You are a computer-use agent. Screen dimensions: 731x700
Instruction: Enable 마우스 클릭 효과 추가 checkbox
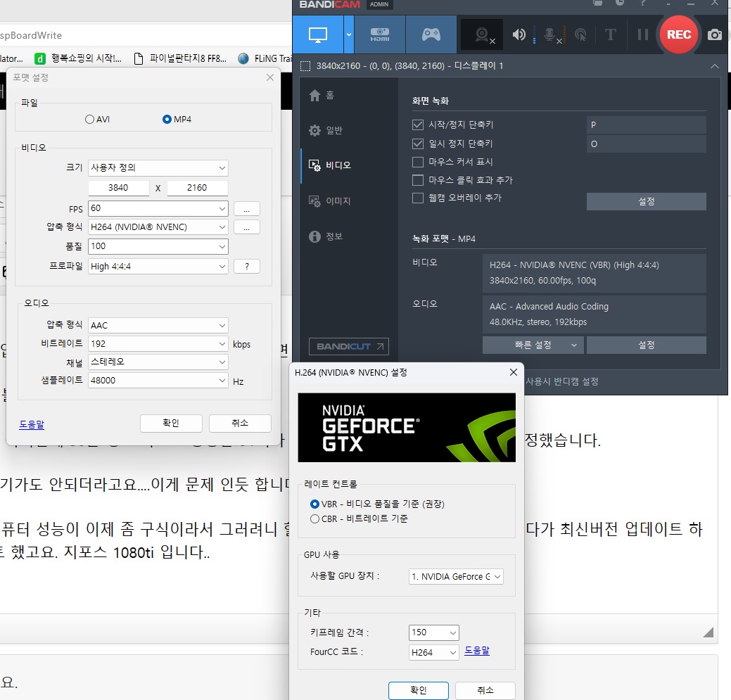pyautogui.click(x=418, y=180)
